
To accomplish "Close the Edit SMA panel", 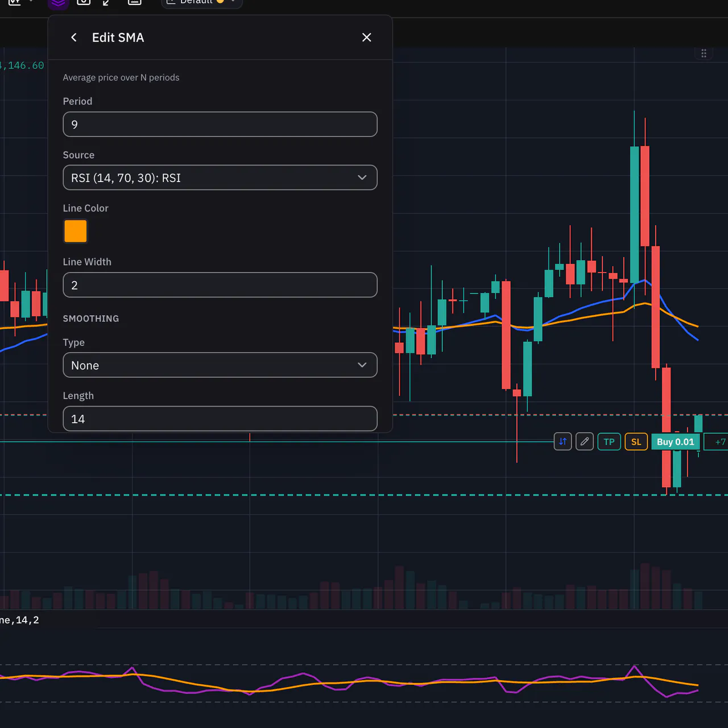I will coord(367,38).
